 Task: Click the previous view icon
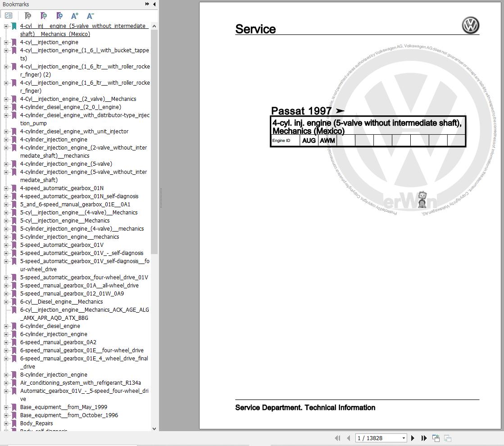[x=435, y=437]
